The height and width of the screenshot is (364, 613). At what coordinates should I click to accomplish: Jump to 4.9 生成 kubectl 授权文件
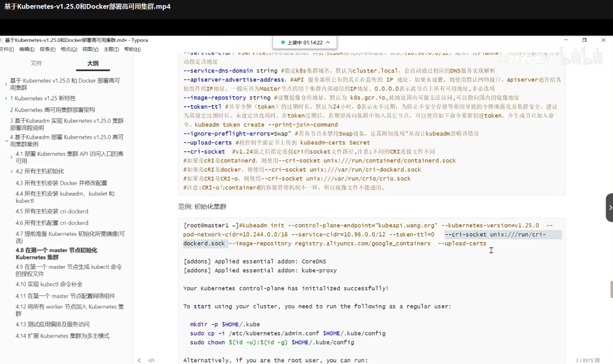tap(69, 270)
